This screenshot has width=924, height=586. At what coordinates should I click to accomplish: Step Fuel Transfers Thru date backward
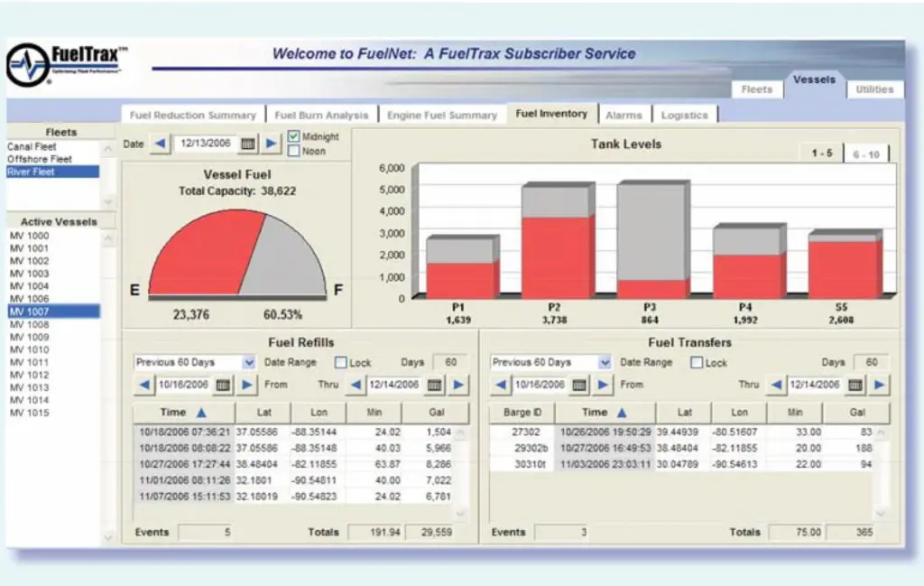tap(777, 385)
